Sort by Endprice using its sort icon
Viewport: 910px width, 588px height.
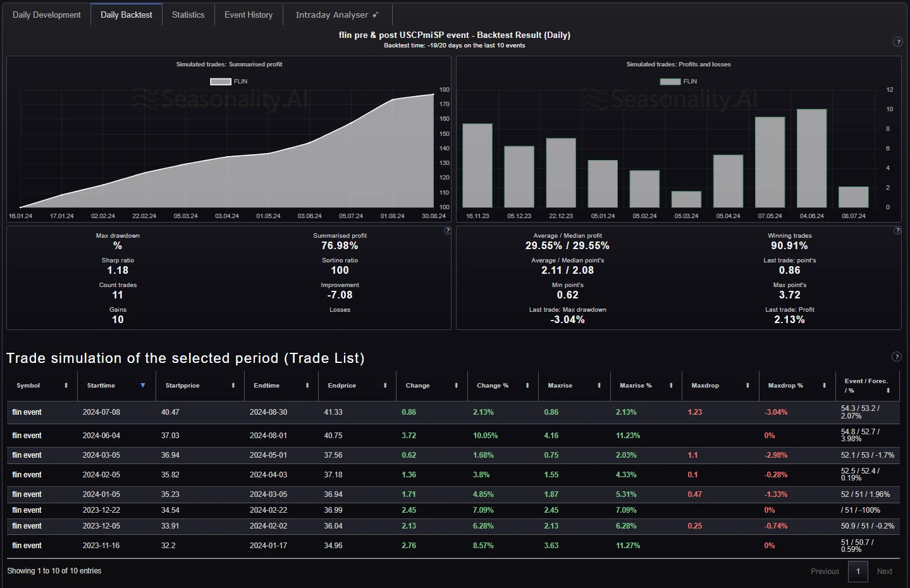point(384,386)
